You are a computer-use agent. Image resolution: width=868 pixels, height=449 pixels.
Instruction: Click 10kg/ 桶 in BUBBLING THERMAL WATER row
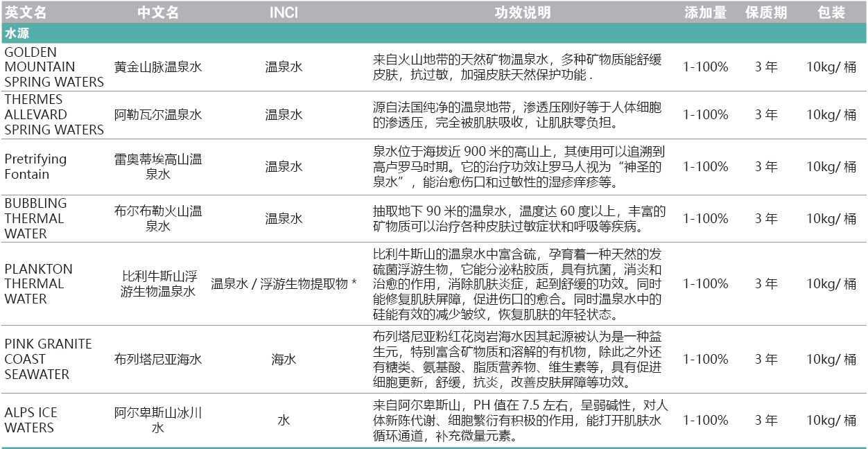[x=831, y=218]
